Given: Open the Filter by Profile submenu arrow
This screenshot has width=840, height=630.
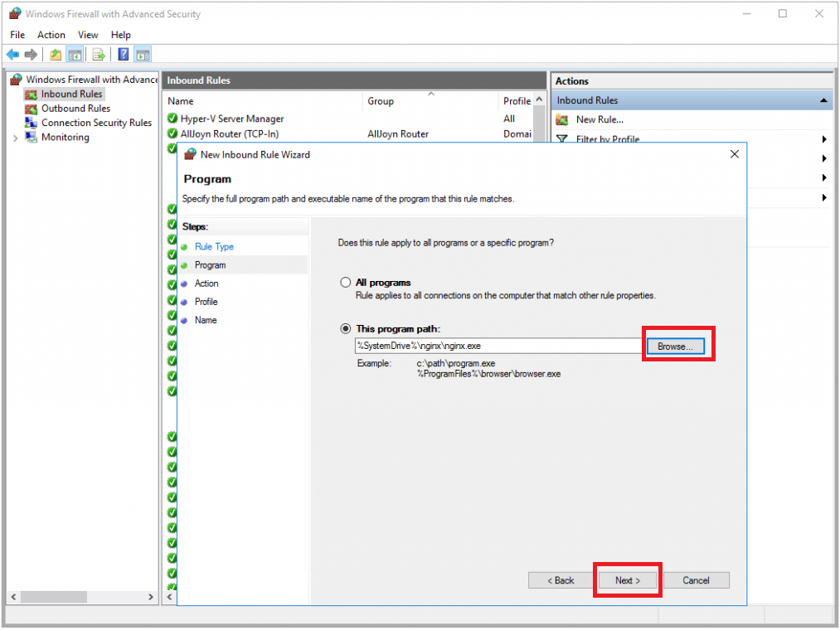Looking at the screenshot, I should [824, 139].
